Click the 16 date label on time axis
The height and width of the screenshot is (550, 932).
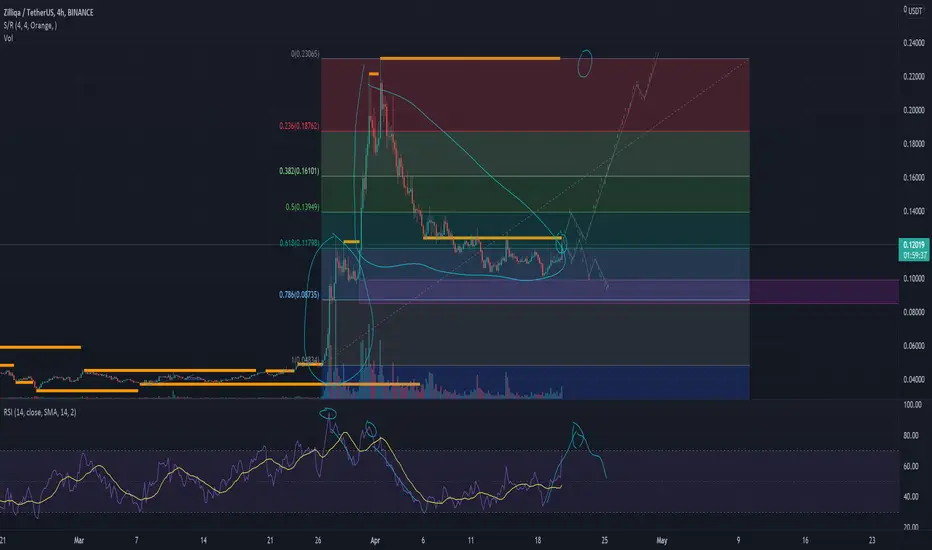805,540
